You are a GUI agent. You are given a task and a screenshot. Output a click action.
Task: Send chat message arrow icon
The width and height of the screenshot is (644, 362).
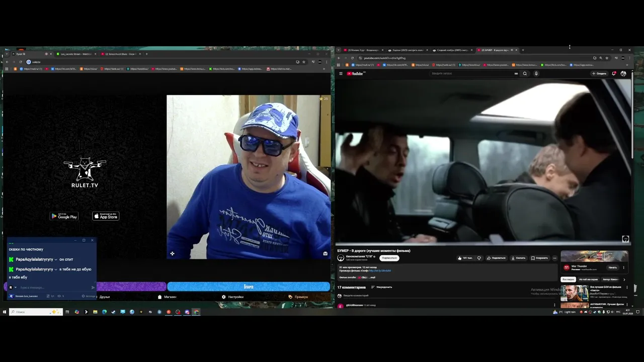coord(93,288)
